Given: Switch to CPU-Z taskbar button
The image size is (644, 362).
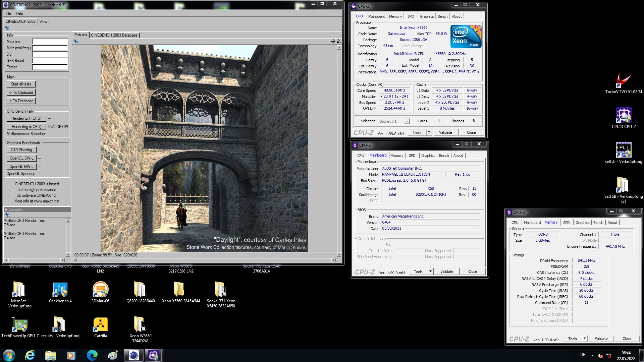Looking at the screenshot, I should pyautogui.click(x=153, y=355).
